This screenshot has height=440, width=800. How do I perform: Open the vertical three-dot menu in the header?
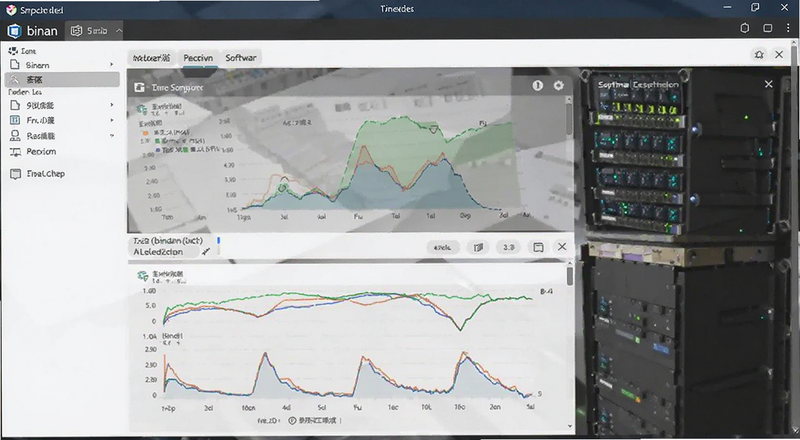[788, 28]
